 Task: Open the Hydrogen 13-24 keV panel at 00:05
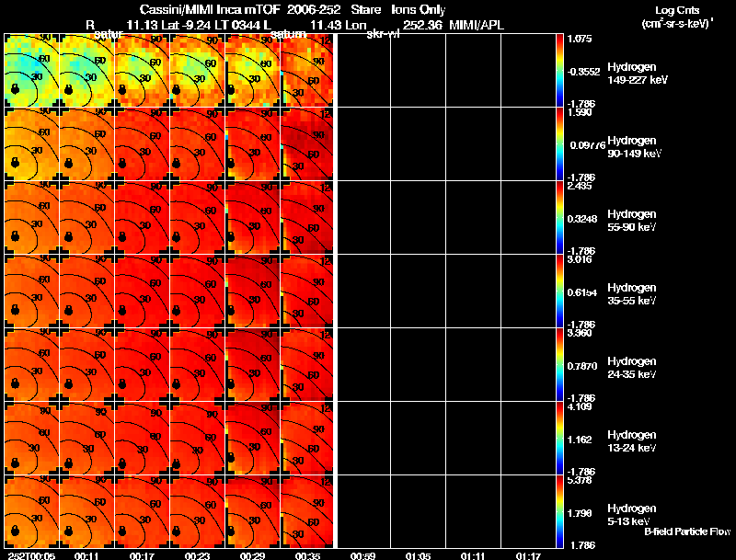click(31, 438)
